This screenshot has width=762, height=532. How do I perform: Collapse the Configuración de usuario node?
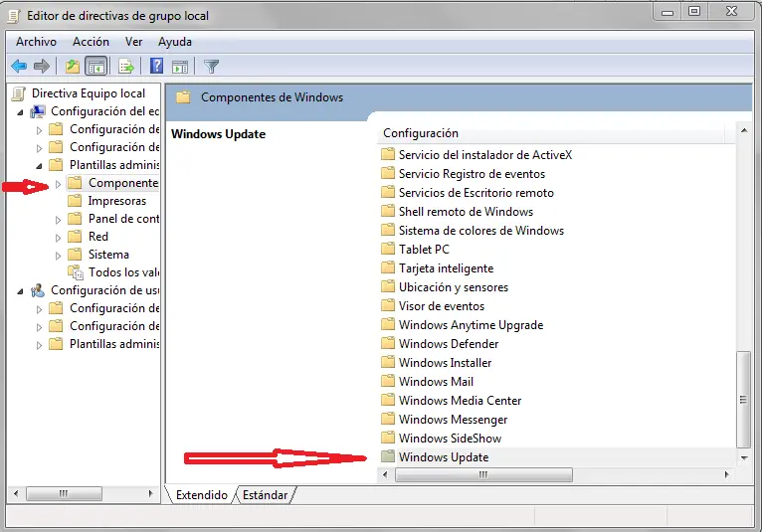coord(21,291)
